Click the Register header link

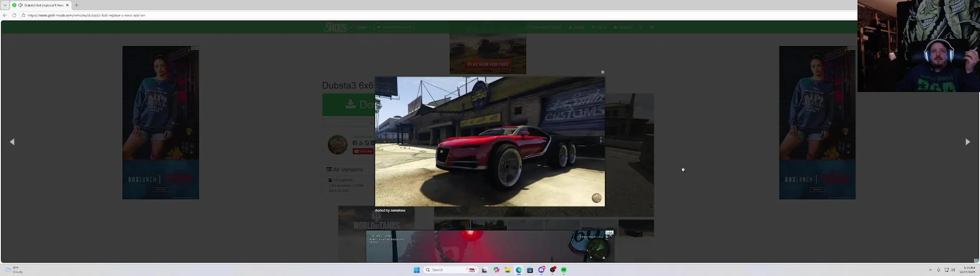click(622, 27)
